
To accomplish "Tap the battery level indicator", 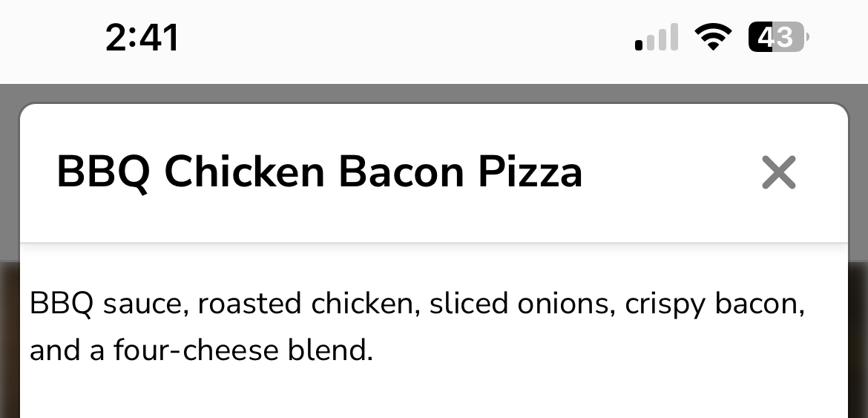I will click(x=777, y=36).
